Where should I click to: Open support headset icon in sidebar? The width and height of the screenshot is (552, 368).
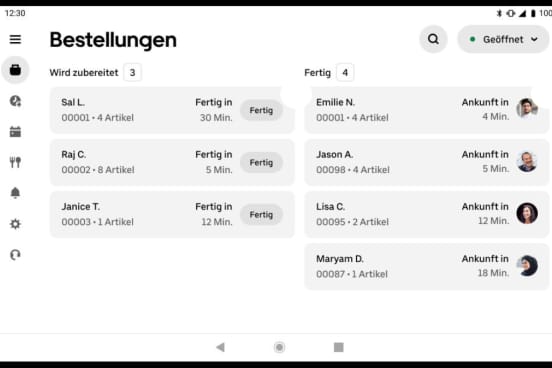point(15,255)
